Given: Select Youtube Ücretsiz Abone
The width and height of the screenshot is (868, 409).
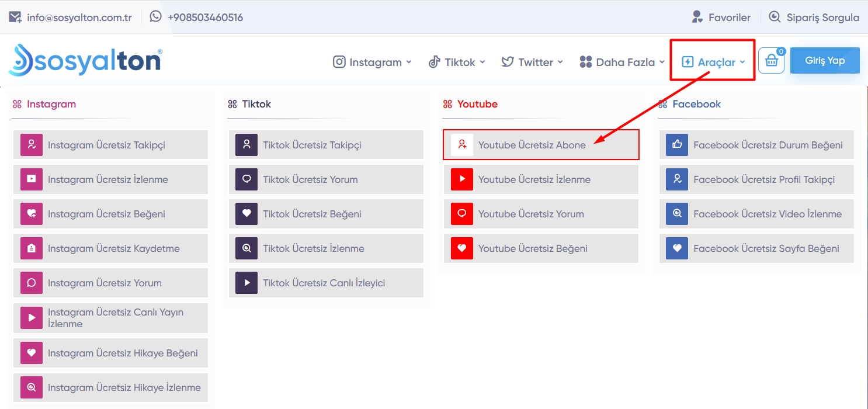Looking at the screenshot, I should pos(541,145).
